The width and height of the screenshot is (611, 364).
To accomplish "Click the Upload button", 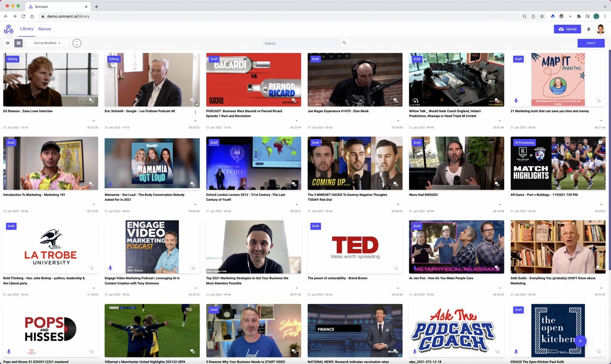I will tap(568, 29).
